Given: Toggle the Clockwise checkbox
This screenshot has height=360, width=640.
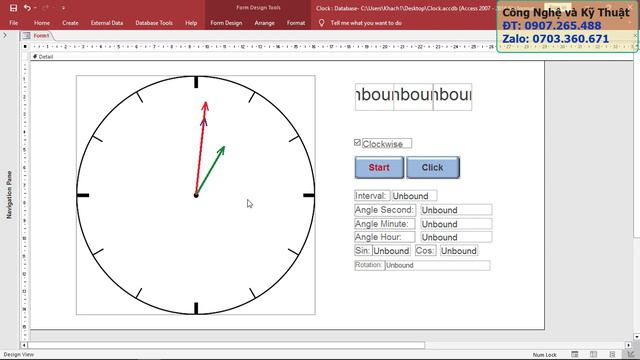Looking at the screenshot, I should [358, 142].
